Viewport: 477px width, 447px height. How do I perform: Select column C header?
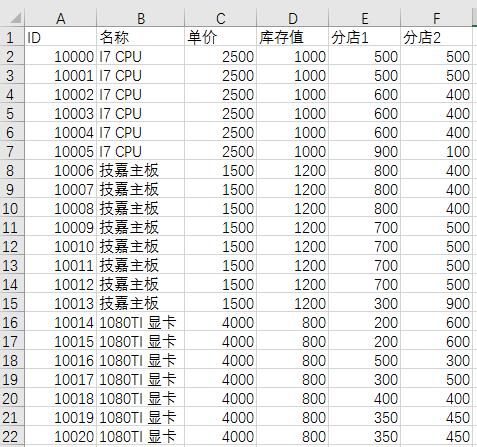(220, 19)
